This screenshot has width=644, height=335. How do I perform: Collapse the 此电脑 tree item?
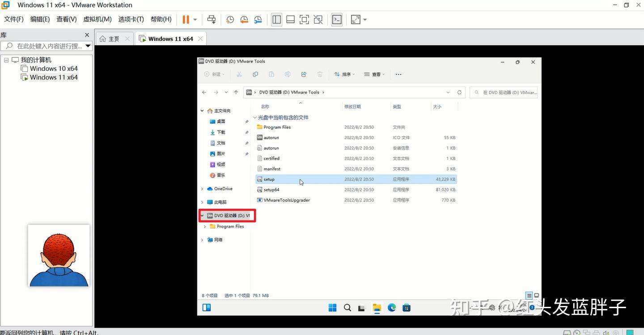pos(202,202)
